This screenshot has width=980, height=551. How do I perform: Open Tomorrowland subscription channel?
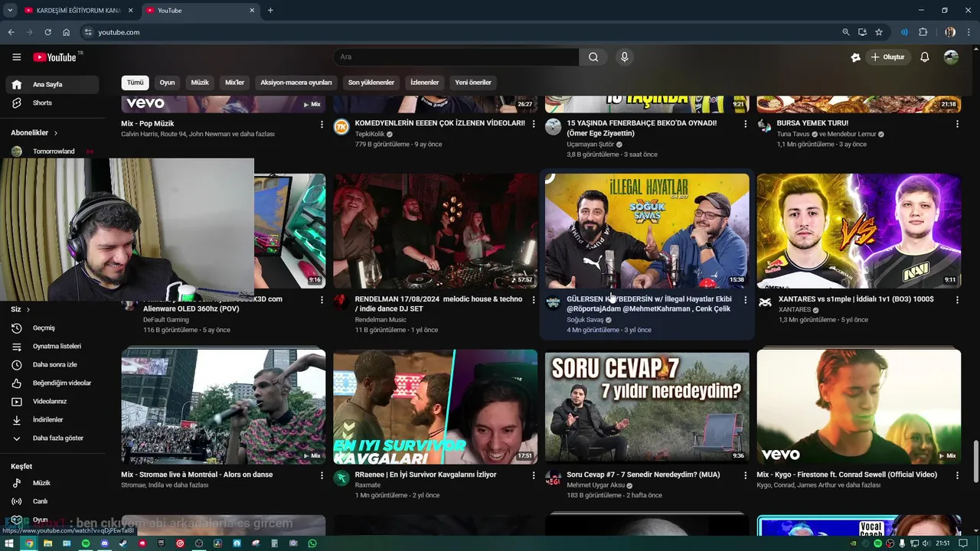(x=52, y=152)
